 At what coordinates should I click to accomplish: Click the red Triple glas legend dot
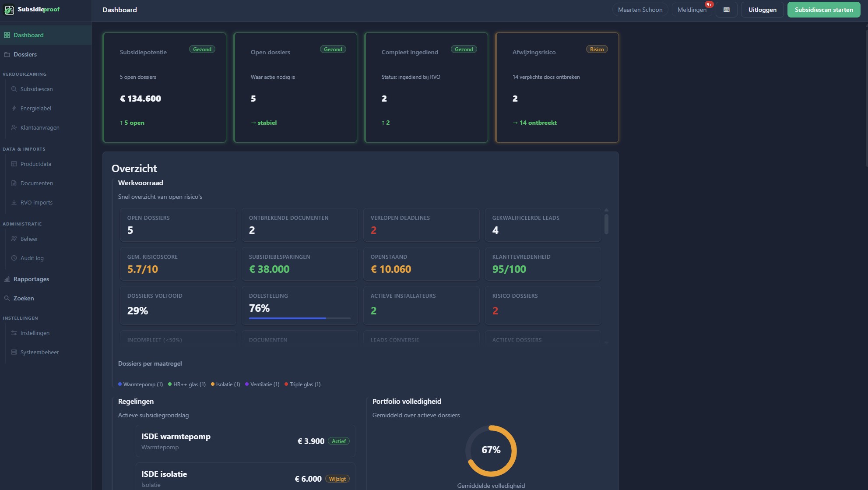286,384
